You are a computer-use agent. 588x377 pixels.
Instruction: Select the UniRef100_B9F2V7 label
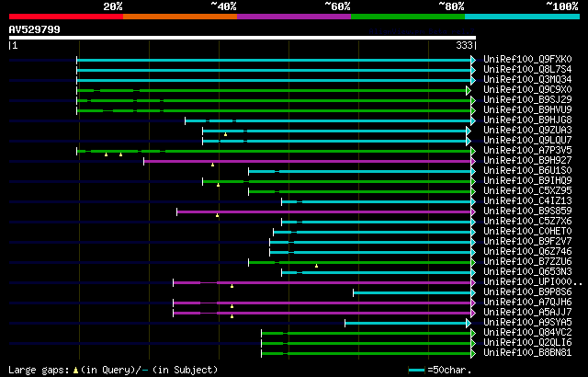[x=527, y=242]
